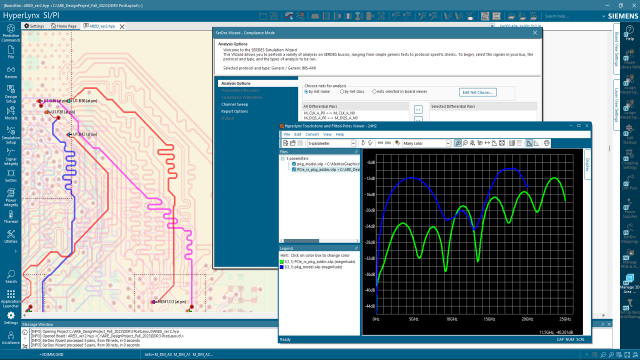The image size is (640, 360).
Task: Click the zoom-out magnifier in viewer toolbar
Action: pos(465,143)
